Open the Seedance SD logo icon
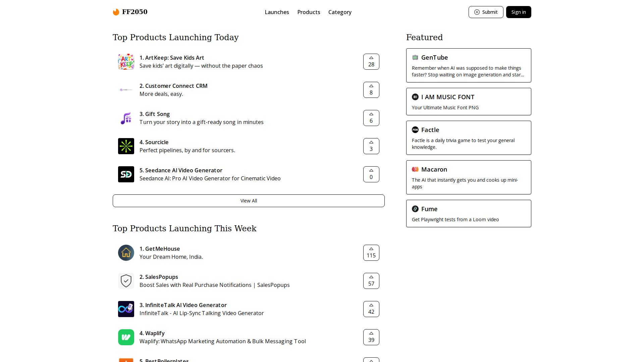Screen dimensions: 644x362 (126, 174)
